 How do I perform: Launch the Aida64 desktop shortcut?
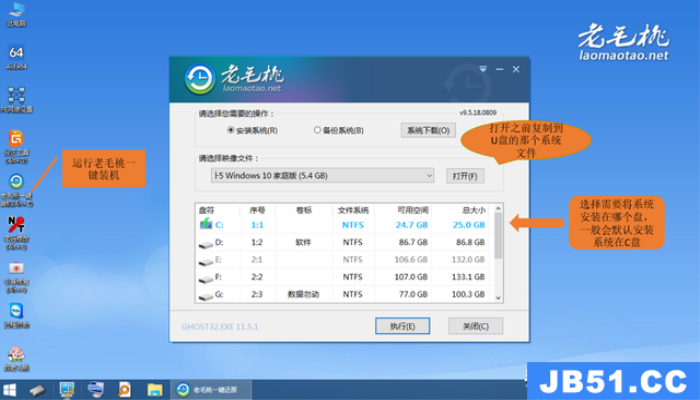[16, 58]
